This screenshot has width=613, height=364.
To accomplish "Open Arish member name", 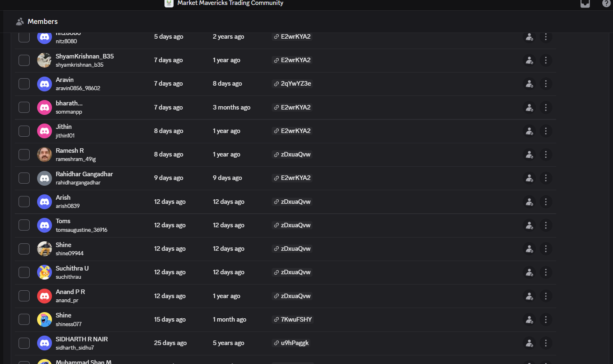I will click(63, 198).
